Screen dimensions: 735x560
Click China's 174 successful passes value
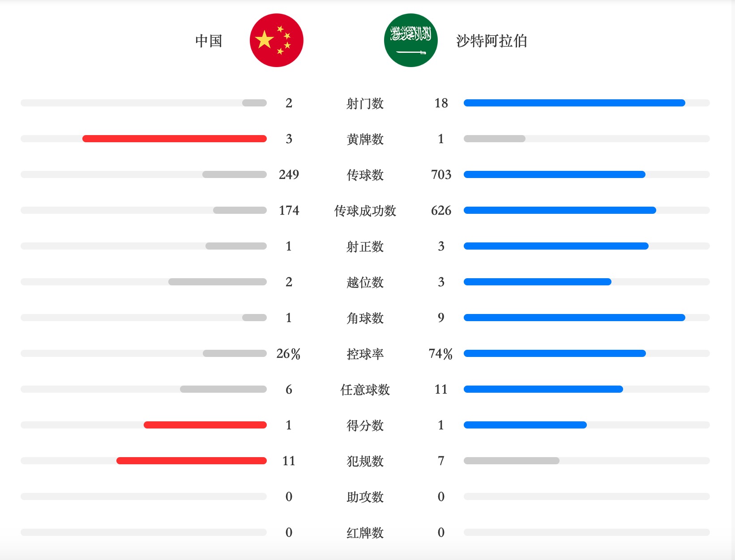(289, 210)
